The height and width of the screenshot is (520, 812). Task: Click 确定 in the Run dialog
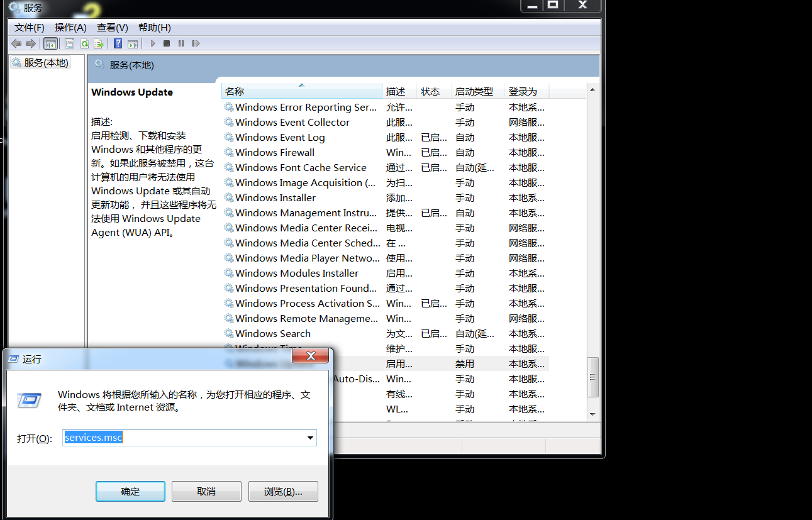(x=130, y=491)
